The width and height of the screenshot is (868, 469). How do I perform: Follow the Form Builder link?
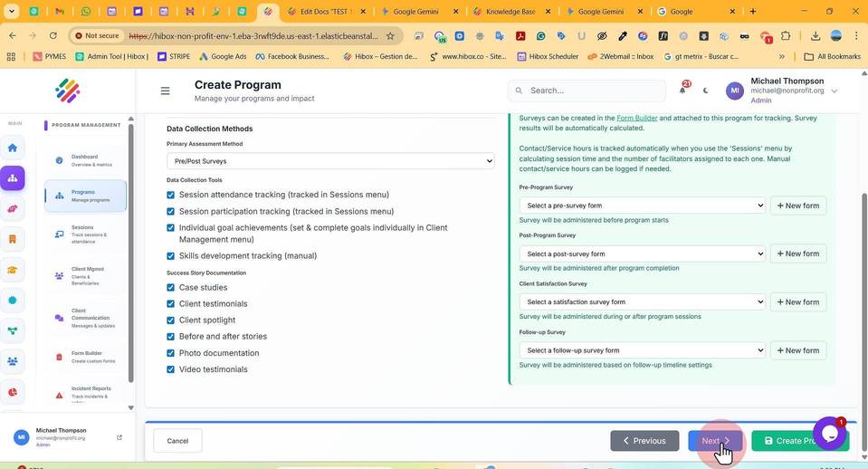tap(636, 118)
